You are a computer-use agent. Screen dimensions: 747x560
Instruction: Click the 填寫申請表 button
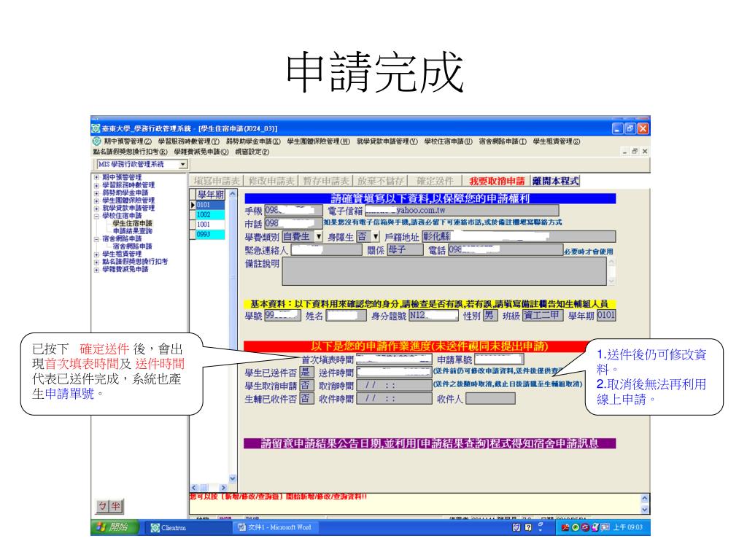pyautogui.click(x=217, y=181)
